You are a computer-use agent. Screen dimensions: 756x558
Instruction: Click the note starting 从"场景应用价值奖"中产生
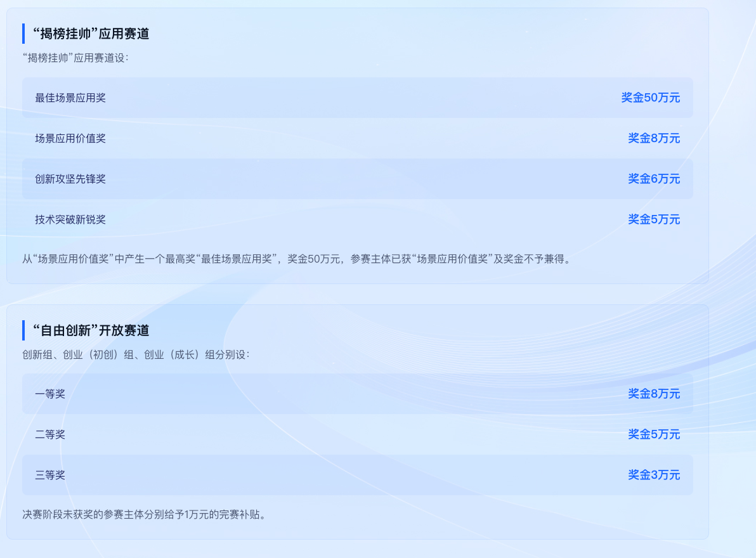(297, 259)
